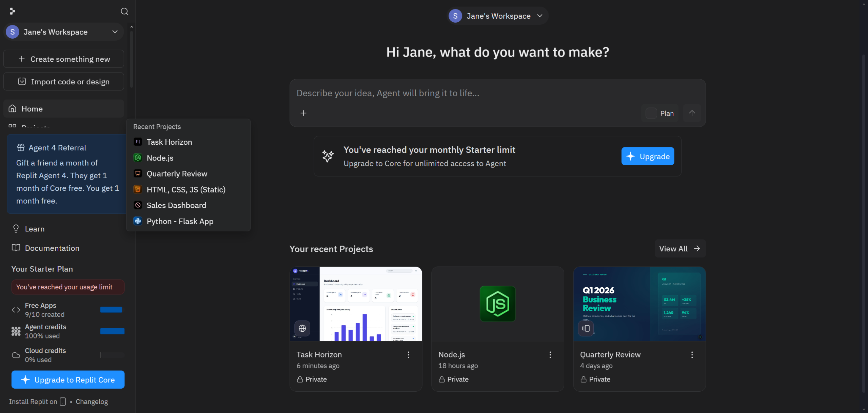The image size is (868, 413).
Task: Click slides icon on Quarterly Review thumbnail
Action: point(586,328)
